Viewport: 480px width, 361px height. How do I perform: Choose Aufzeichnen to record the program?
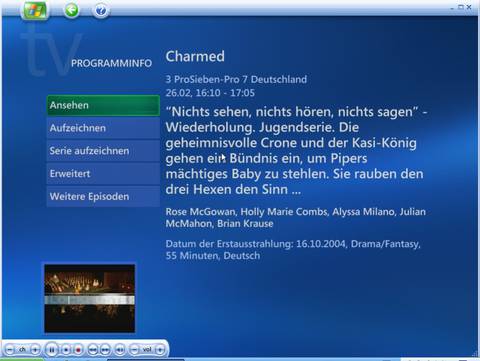103,128
